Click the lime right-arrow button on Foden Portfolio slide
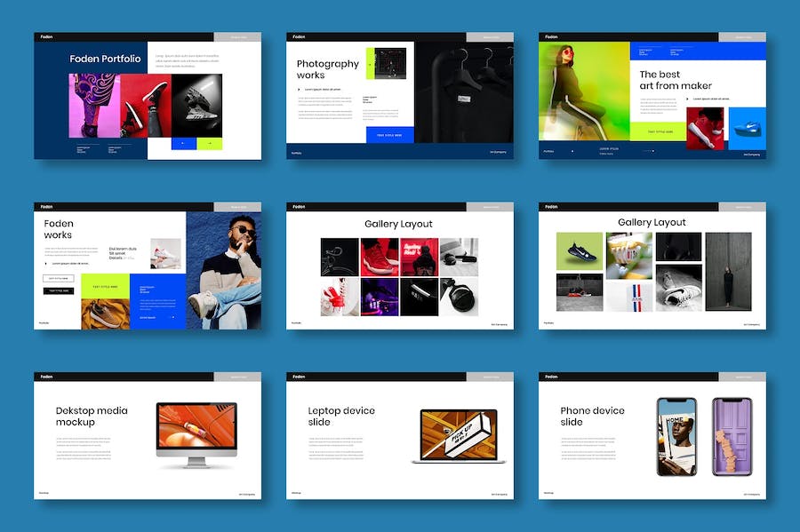800x532 pixels. (x=210, y=143)
